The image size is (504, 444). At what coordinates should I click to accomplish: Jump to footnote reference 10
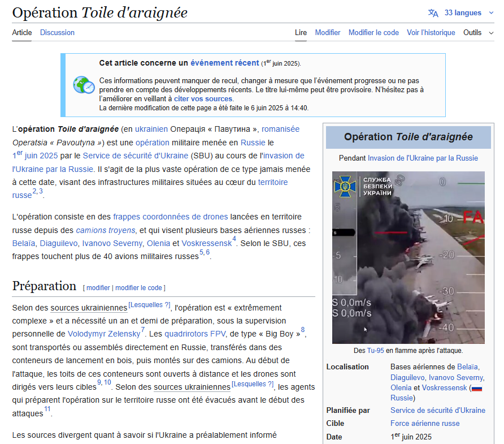107,382
